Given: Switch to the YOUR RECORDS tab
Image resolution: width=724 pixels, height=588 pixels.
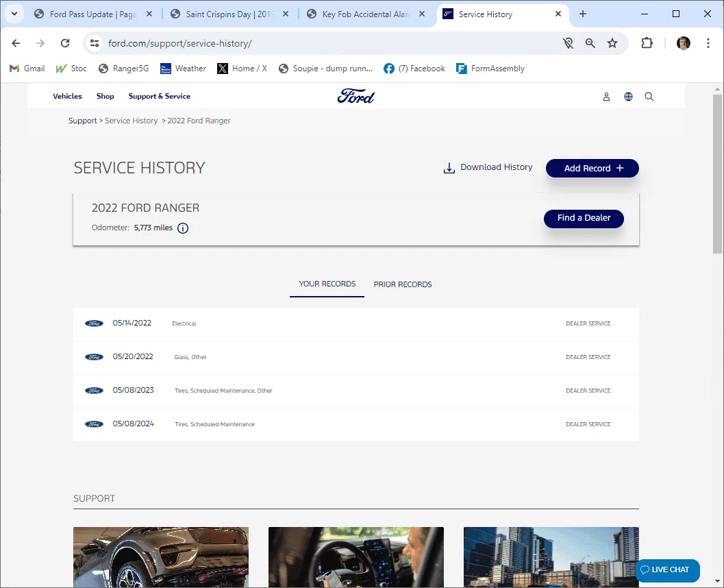Looking at the screenshot, I should 327,284.
